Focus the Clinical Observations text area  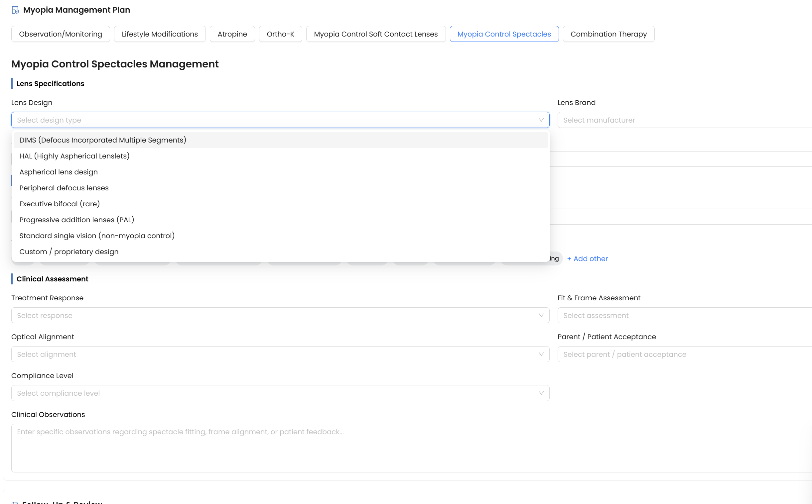pos(412,448)
